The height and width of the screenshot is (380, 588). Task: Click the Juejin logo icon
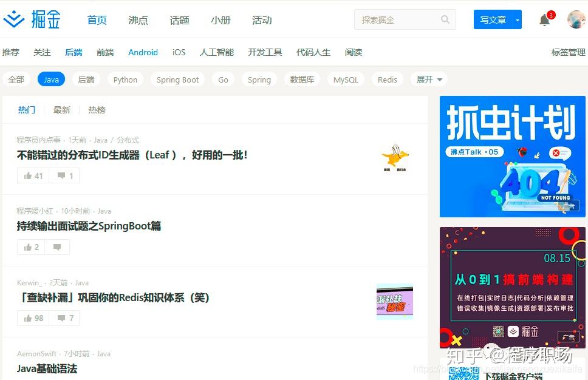tap(14, 19)
